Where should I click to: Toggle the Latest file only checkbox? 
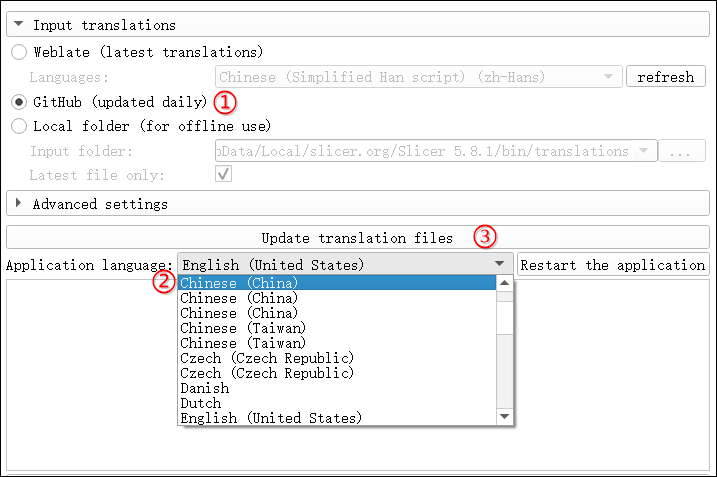224,174
